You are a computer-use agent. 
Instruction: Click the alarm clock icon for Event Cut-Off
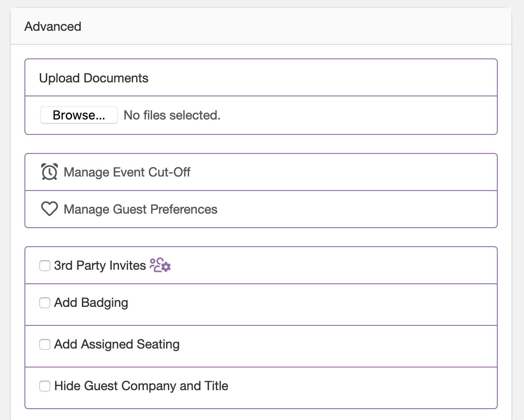coord(49,172)
